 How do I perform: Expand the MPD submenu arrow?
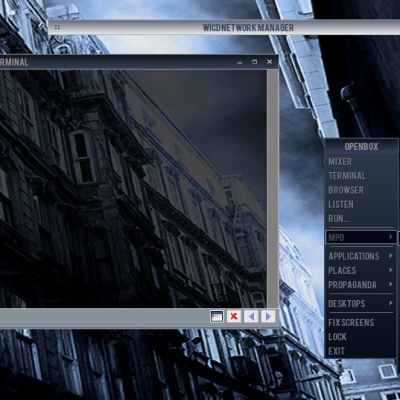coord(391,237)
